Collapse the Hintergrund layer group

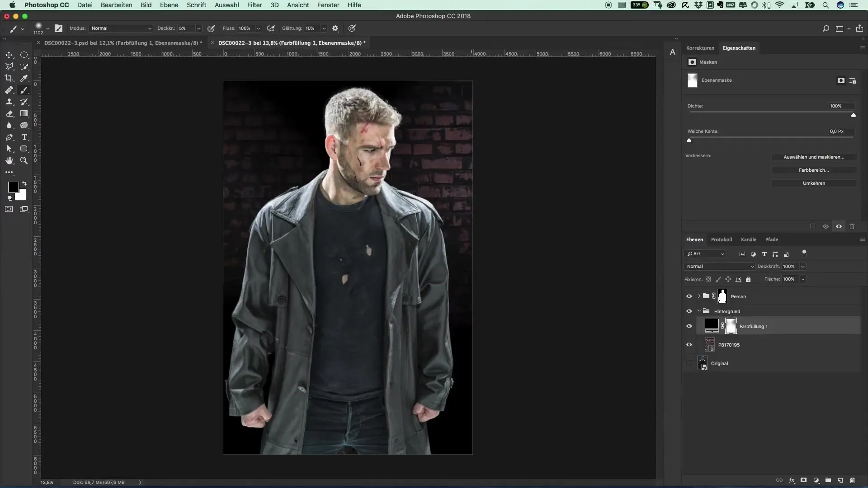tap(699, 311)
